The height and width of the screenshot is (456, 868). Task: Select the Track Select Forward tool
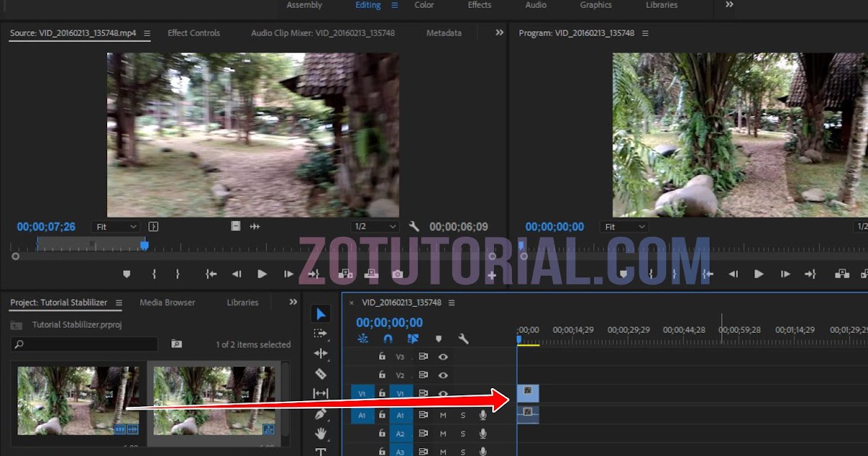(321, 334)
